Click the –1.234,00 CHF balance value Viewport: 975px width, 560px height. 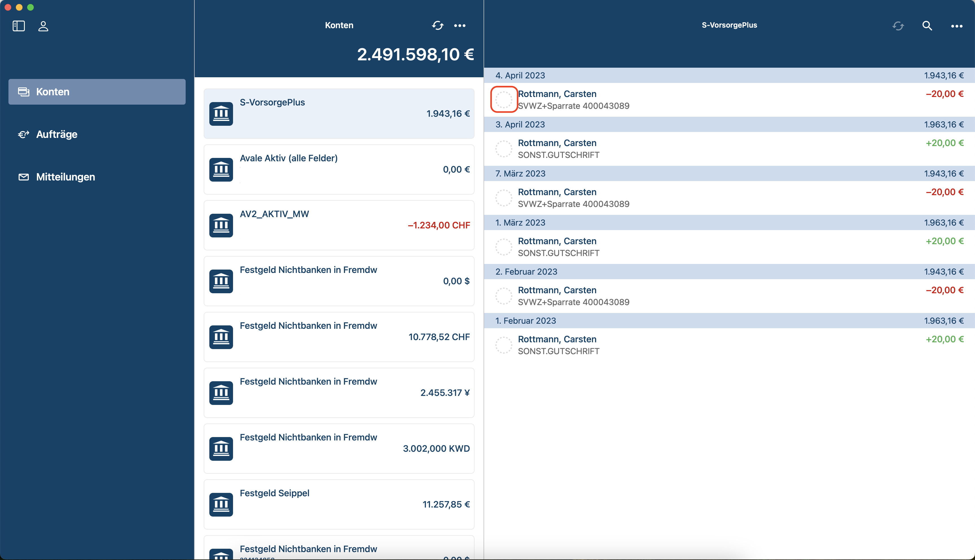439,225
